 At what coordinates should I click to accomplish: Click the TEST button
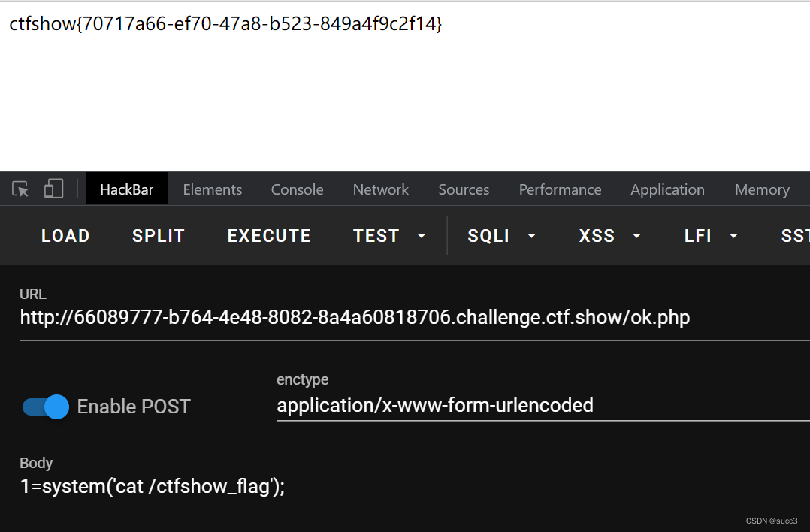376,236
